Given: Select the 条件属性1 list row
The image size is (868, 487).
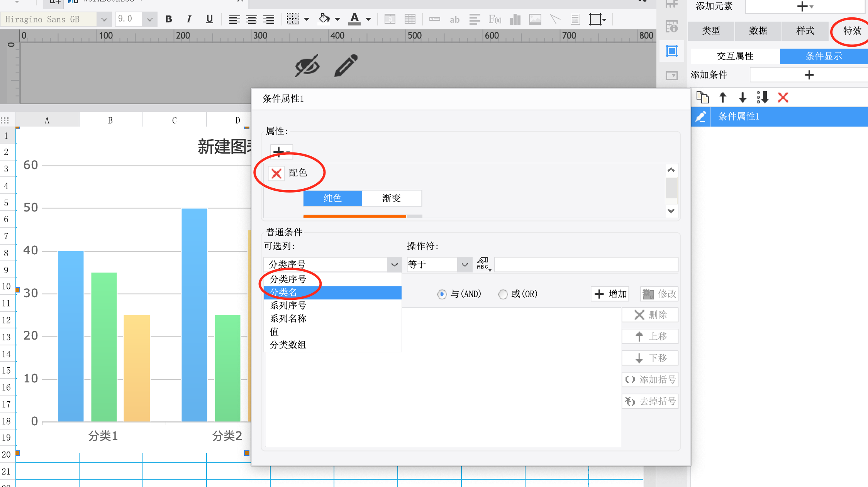Looking at the screenshot, I should (x=788, y=117).
